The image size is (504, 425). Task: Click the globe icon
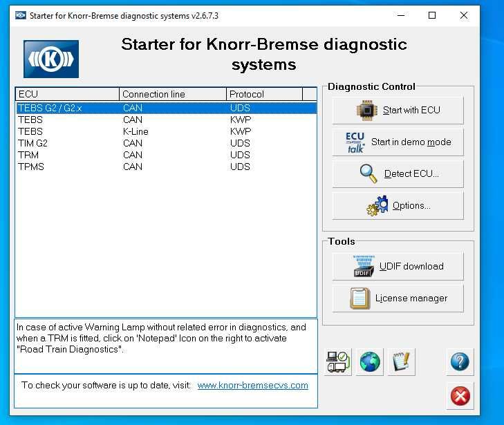point(370,361)
